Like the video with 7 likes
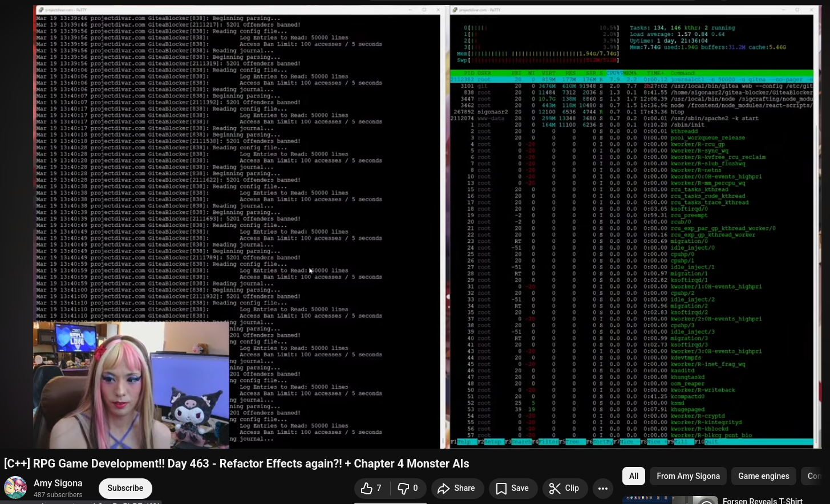This screenshot has height=504, width=830. coord(371,488)
